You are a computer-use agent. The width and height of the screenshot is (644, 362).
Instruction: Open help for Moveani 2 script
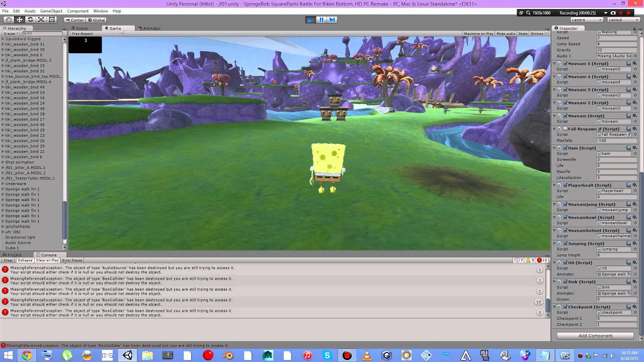point(629,103)
